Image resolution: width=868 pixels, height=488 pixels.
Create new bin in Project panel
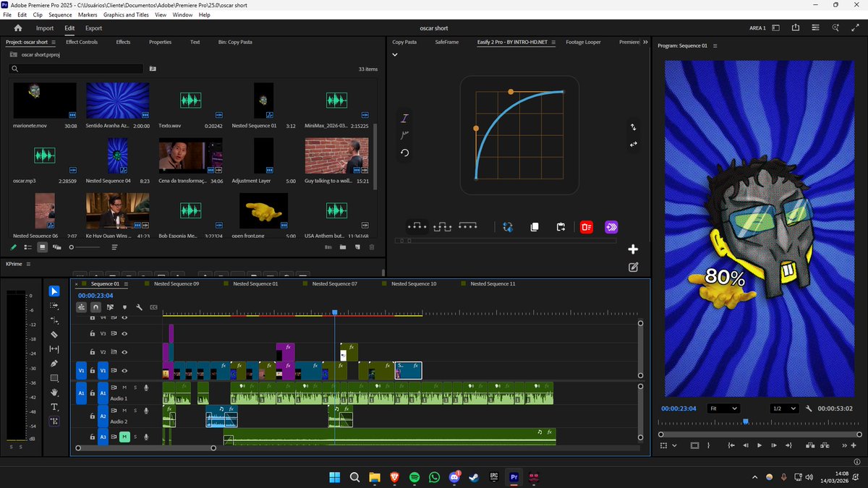[x=343, y=247]
